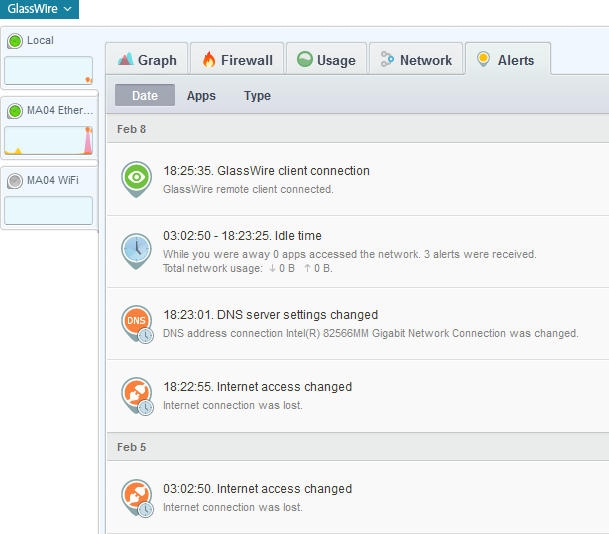
Task: Click the 18:22:55 Internet access changed icon
Action: tap(136, 394)
